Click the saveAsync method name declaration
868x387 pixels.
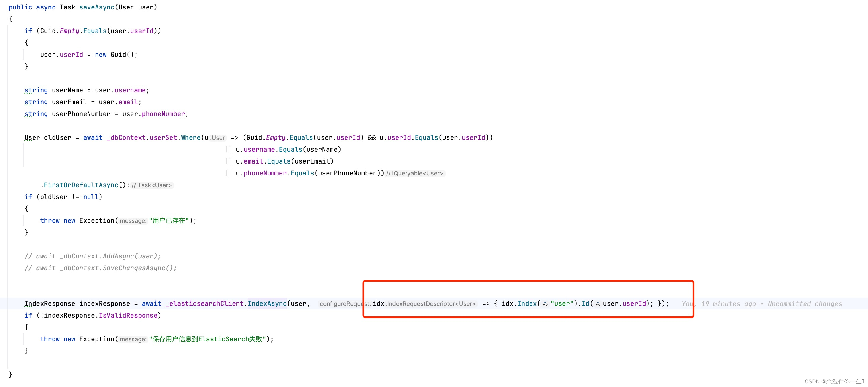coord(97,7)
